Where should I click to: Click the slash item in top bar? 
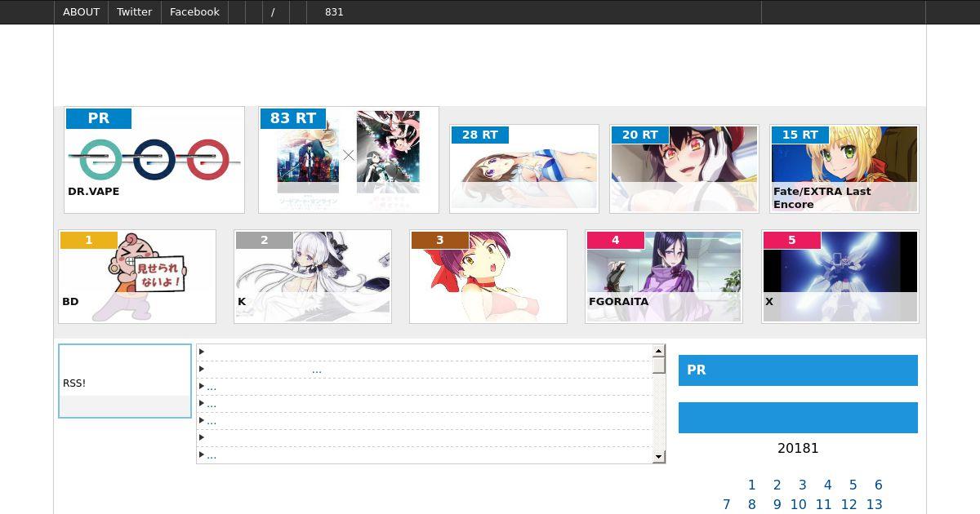tap(273, 11)
